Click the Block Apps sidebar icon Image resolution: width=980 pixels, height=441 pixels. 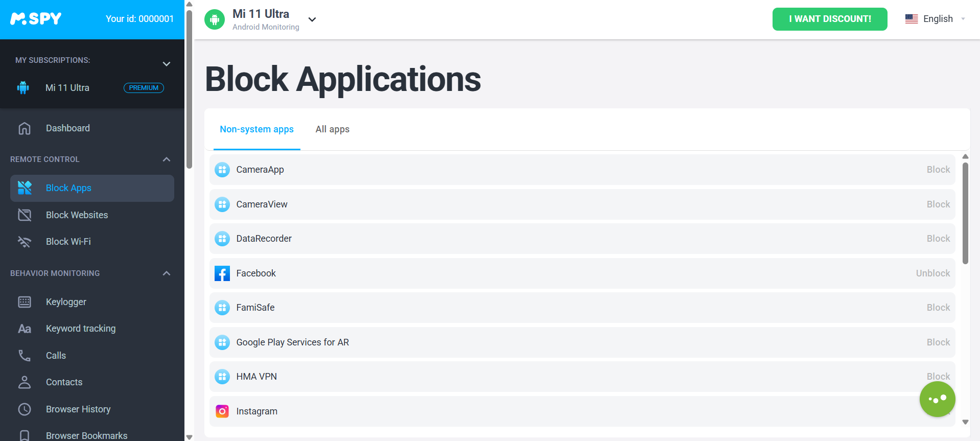click(x=25, y=188)
